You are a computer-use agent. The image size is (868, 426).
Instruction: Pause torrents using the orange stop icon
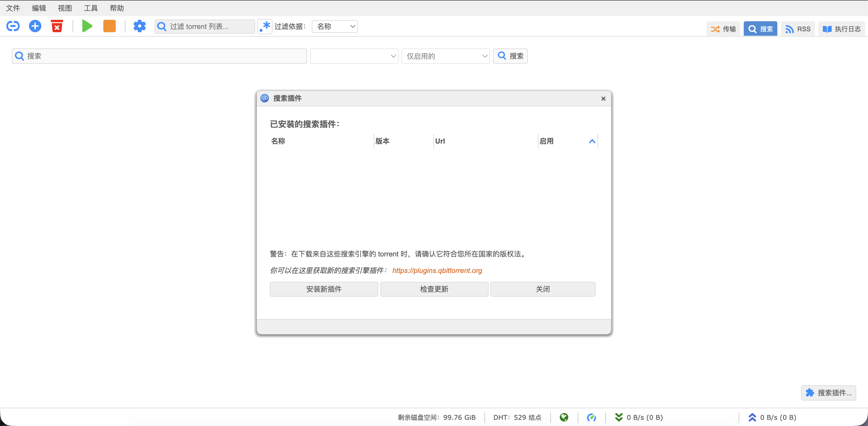(x=109, y=26)
